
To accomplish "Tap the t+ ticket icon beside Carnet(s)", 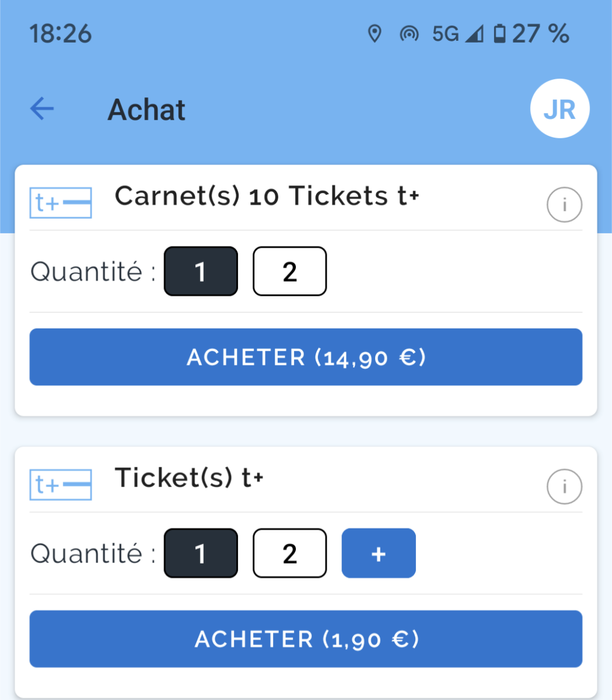I will pos(61,203).
